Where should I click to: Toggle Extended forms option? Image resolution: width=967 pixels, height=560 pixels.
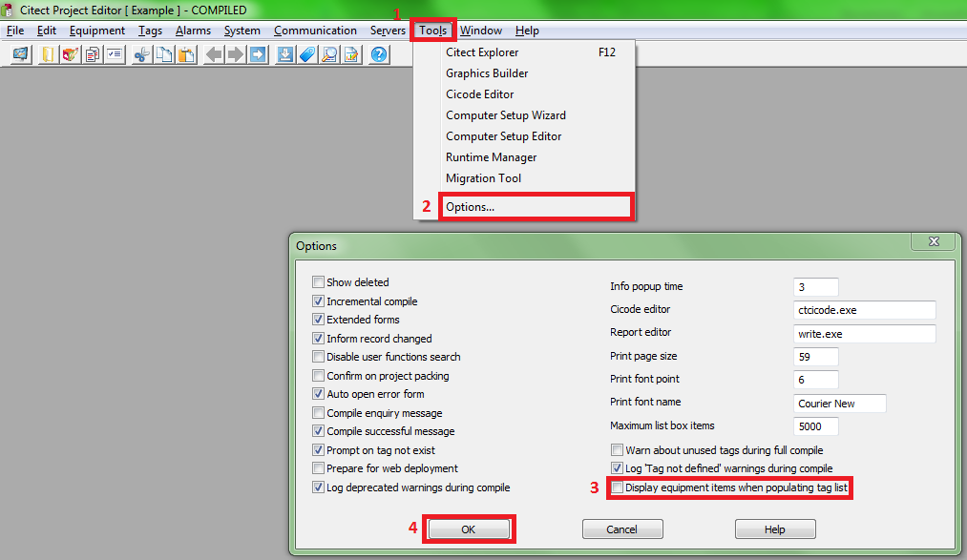[318, 320]
